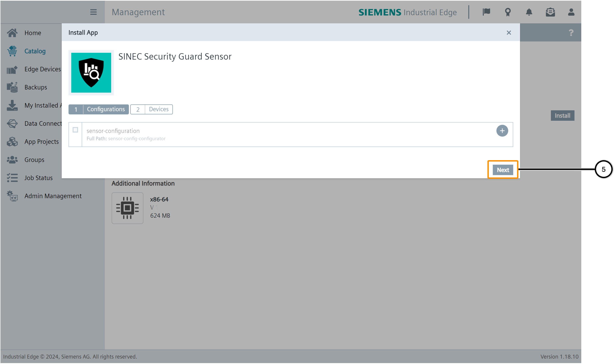Click the SINEC Security Guard Sensor logo
The height and width of the screenshot is (364, 615).
coord(91,73)
